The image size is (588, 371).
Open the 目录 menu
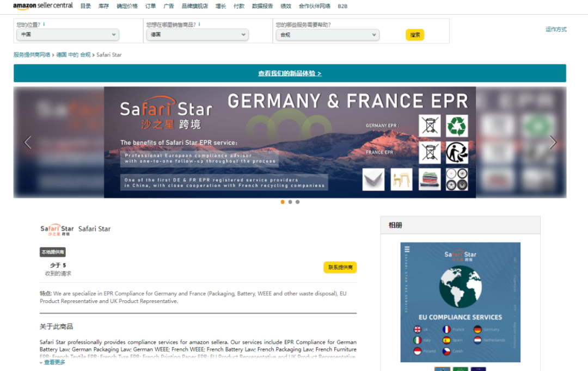[x=85, y=6]
